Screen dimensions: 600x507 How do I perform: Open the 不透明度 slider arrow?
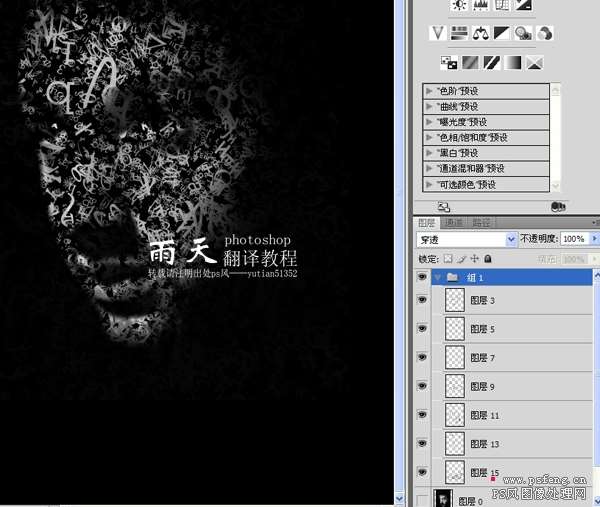pos(594,238)
